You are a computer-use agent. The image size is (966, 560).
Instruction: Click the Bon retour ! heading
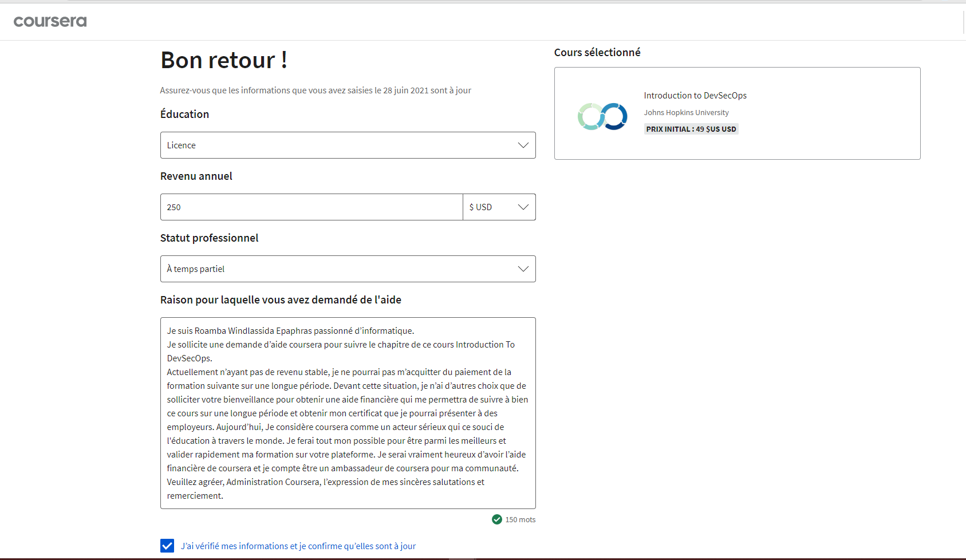pyautogui.click(x=224, y=60)
